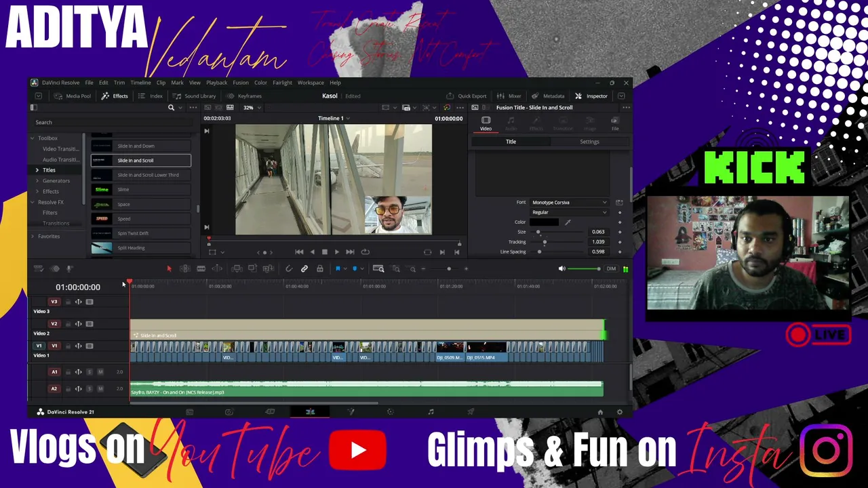Open the Regular font style dropdown
This screenshot has height=488, width=868.
[569, 212]
